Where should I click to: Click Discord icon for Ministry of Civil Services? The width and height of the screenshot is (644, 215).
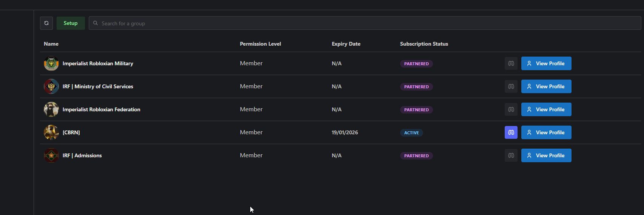click(x=511, y=86)
